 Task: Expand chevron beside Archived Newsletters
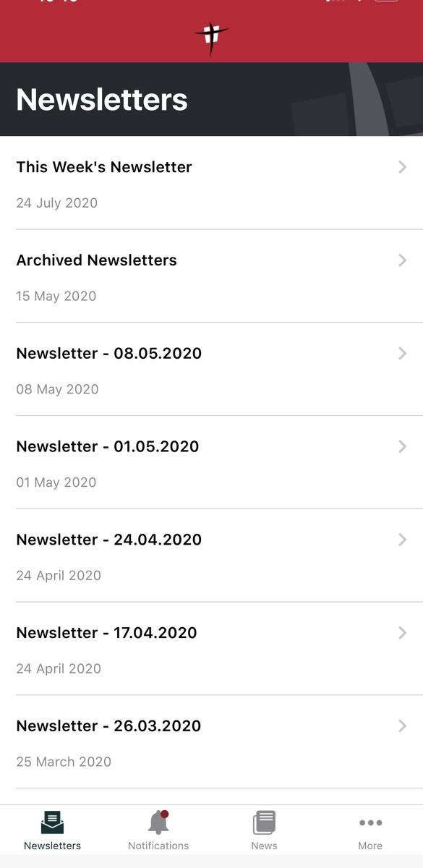click(403, 260)
